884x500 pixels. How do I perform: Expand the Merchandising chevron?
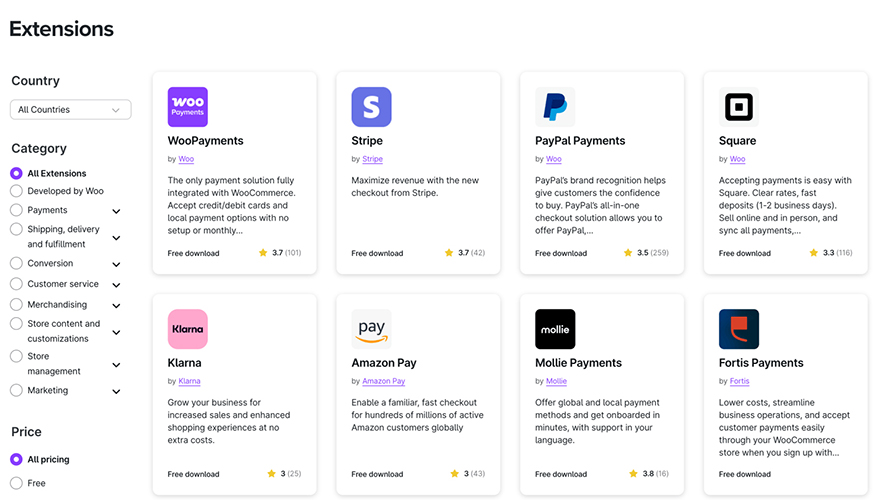[116, 306]
